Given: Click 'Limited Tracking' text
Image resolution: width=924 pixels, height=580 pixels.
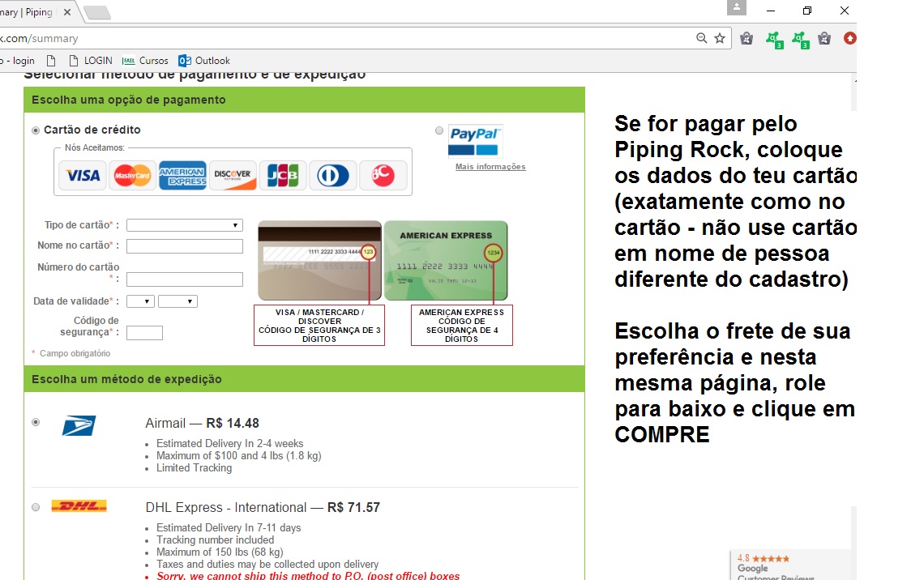Looking at the screenshot, I should click(194, 467).
